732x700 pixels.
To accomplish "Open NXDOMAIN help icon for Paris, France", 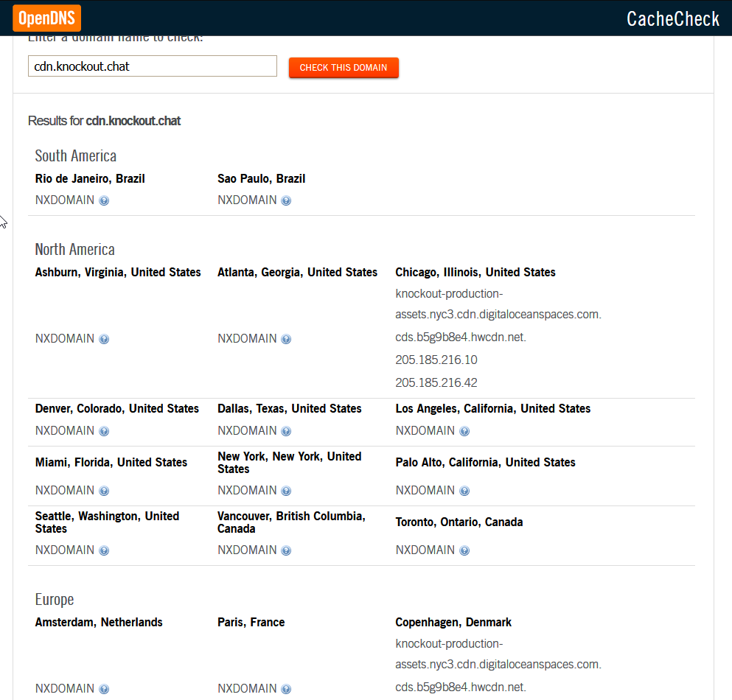I will pos(286,689).
